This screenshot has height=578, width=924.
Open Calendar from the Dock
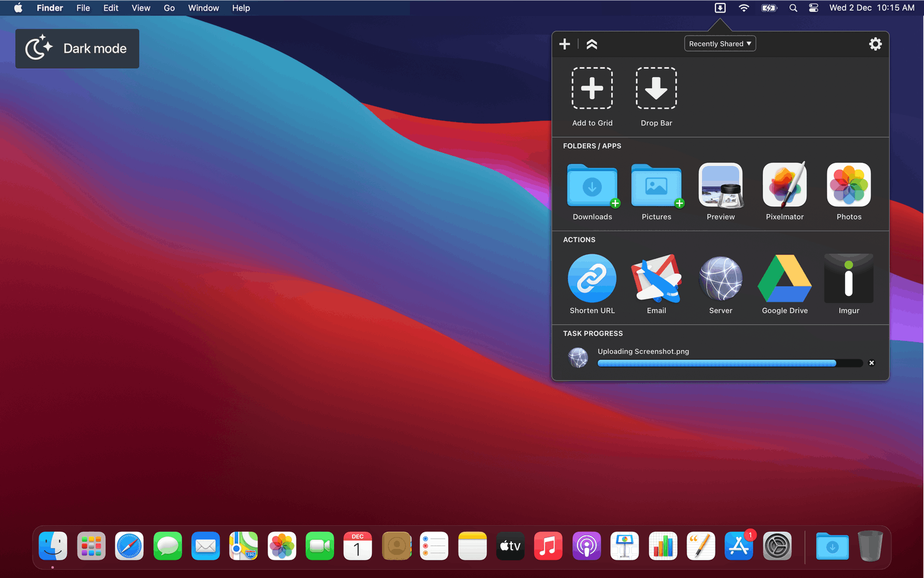(358, 546)
